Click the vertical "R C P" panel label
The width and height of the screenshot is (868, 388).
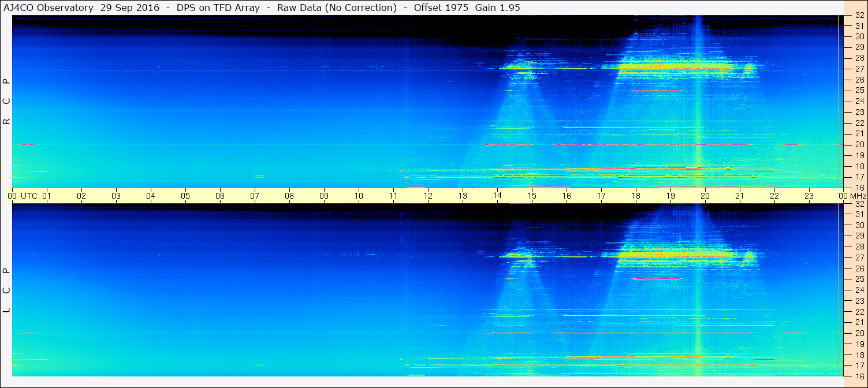tap(7, 102)
